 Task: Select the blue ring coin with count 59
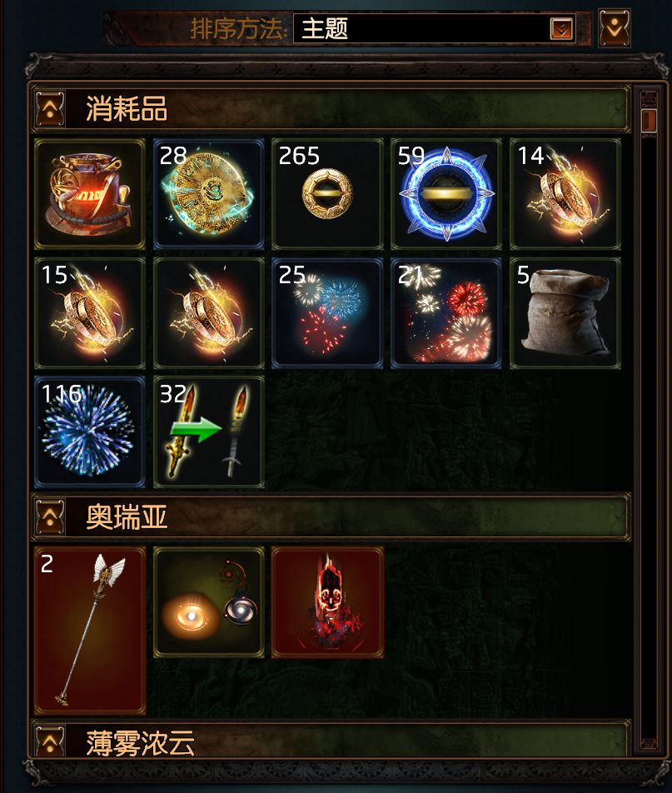(446, 194)
